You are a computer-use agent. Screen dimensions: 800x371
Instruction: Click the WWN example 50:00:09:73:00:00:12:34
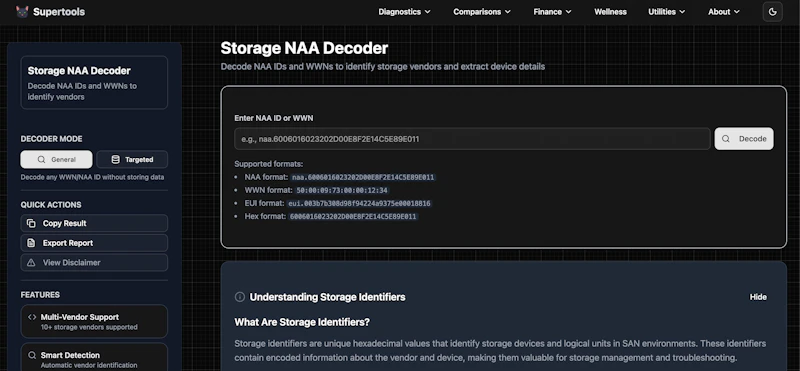coord(342,190)
